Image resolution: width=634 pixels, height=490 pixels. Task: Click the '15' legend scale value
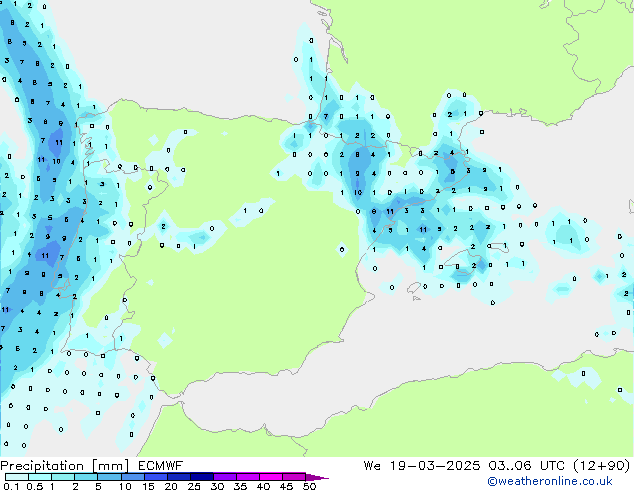148,486
